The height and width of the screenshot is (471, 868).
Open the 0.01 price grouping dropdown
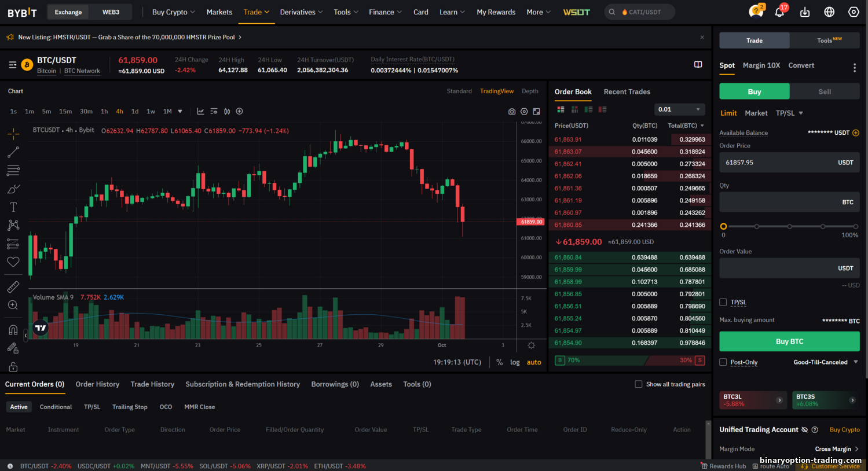[680, 109]
